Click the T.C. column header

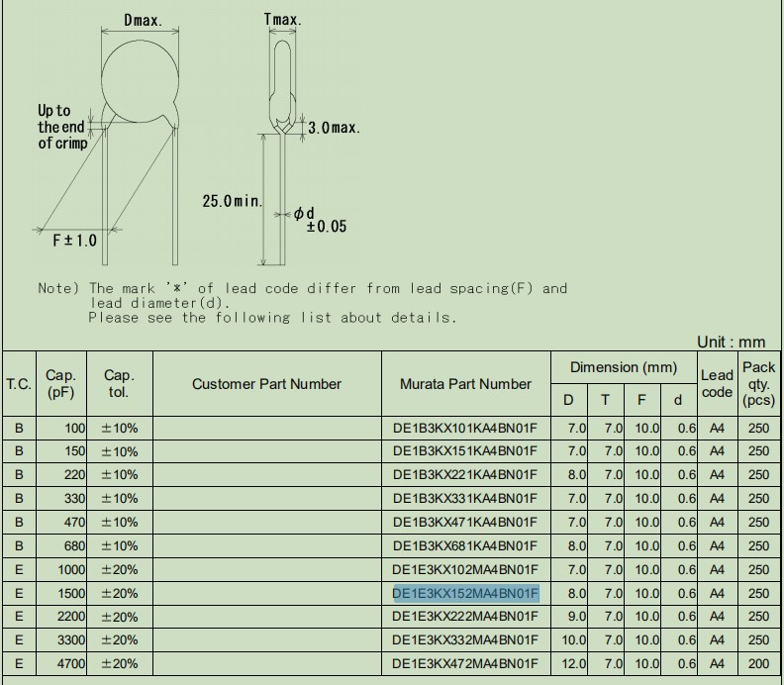tap(19, 384)
